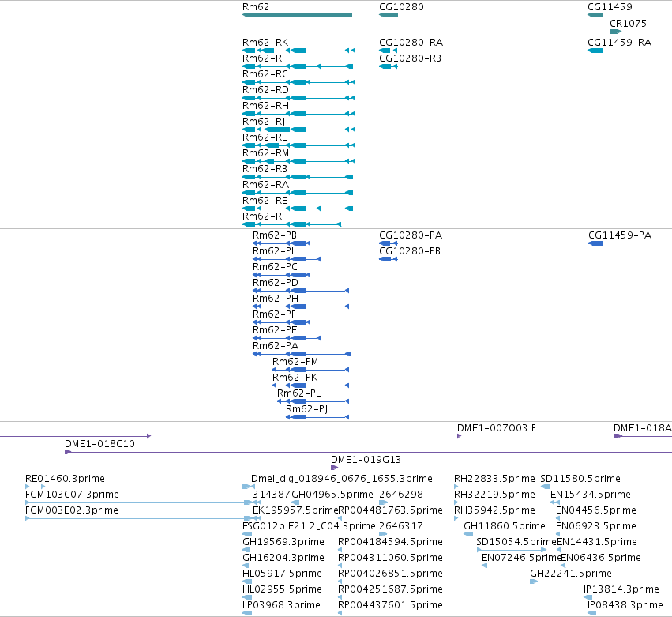
Task: Click protein label Rm62-PC
Action: (275, 267)
